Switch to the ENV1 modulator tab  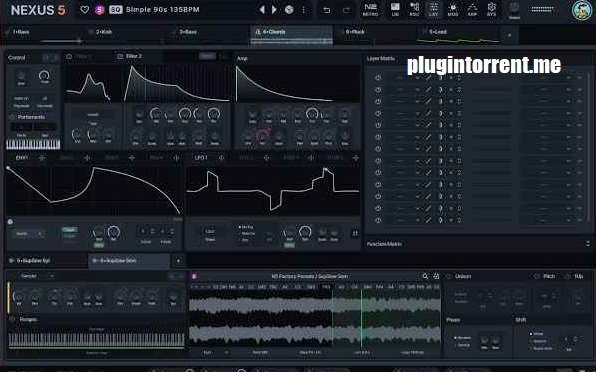(x=22, y=158)
